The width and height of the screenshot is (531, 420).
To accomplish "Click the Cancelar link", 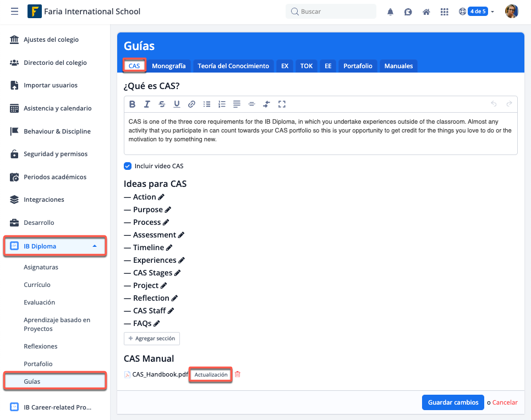I will 505,402.
